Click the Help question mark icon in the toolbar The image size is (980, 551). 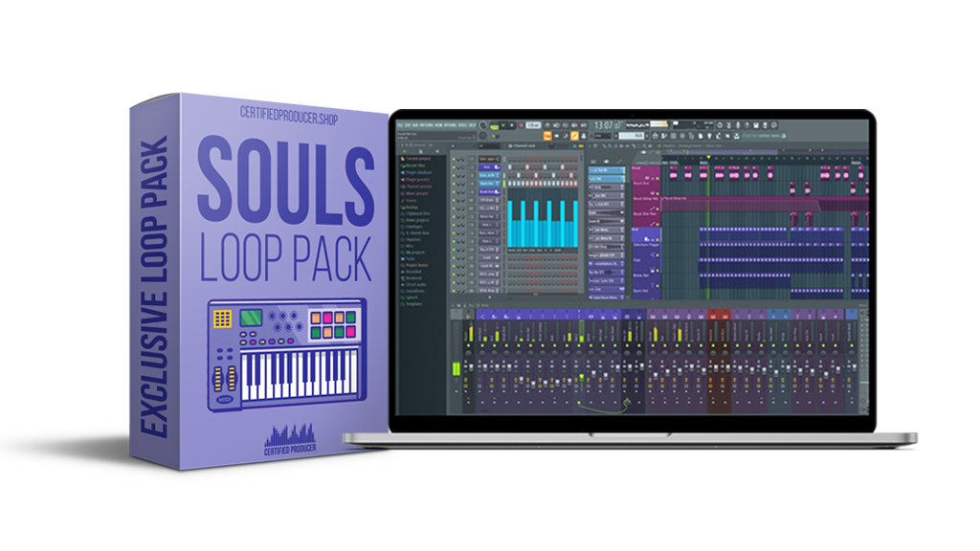(746, 125)
